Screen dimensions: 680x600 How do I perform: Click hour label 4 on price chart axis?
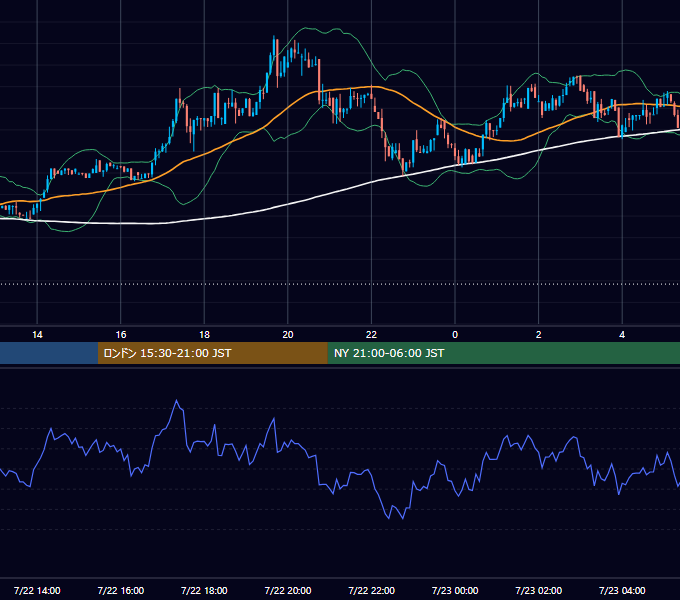tap(622, 335)
